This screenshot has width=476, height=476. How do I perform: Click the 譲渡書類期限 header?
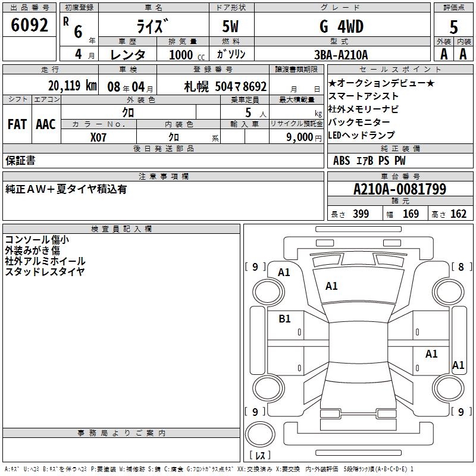[296, 70]
